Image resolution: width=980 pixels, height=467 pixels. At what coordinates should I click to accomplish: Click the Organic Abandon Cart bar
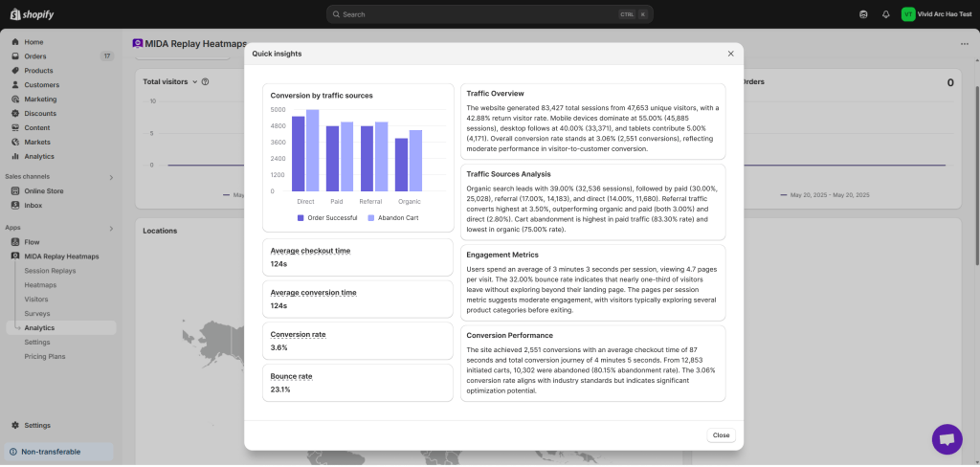pyautogui.click(x=415, y=161)
